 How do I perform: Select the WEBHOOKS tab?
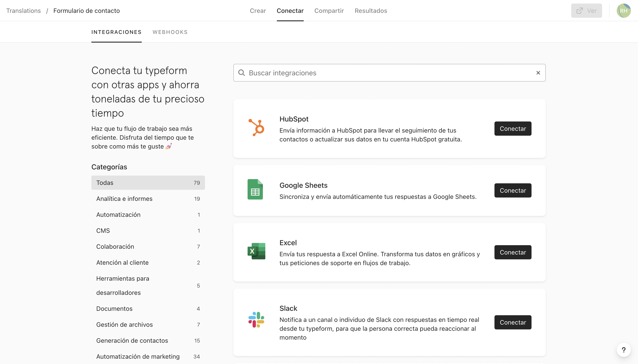170,32
